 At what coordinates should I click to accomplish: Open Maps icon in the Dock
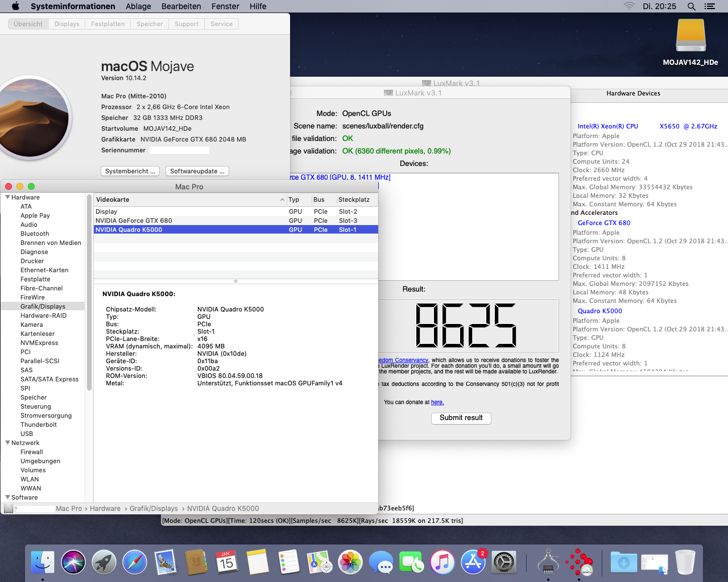click(319, 563)
